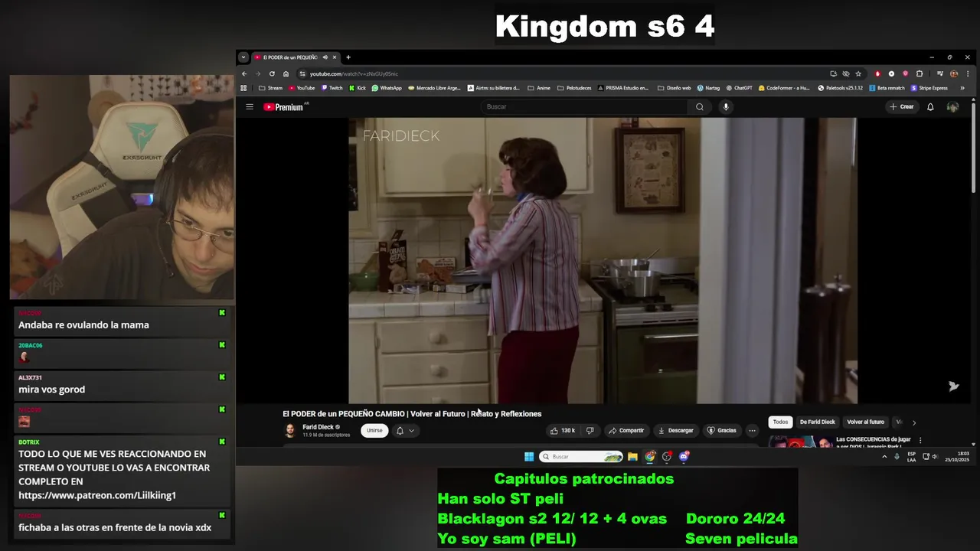Reload the YouTube page
The image size is (980, 551).
click(x=272, y=73)
